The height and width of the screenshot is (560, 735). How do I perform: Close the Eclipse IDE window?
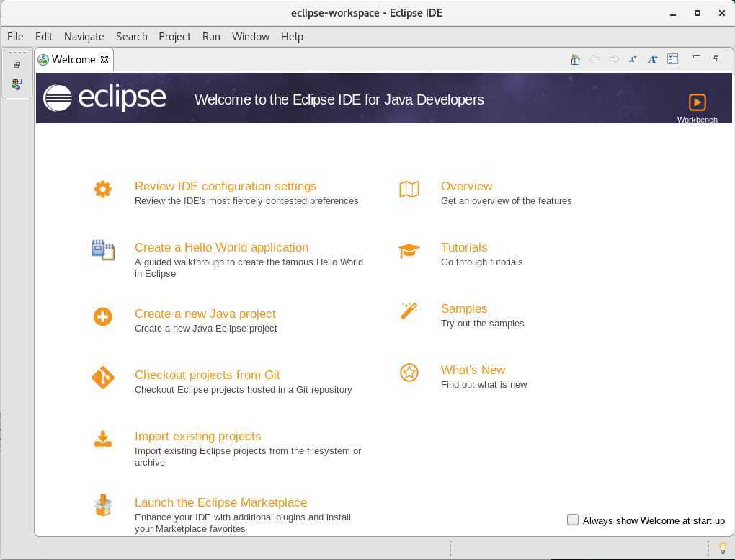coord(722,13)
